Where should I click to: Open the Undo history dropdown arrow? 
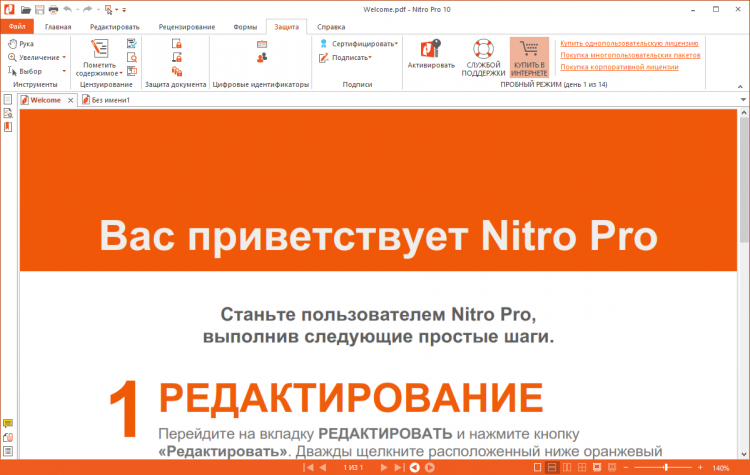click(77, 10)
